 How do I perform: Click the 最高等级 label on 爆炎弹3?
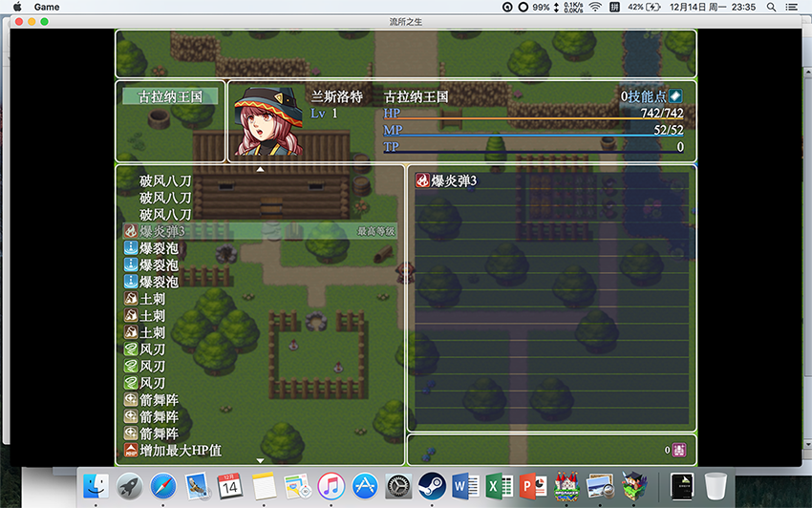[x=376, y=231]
